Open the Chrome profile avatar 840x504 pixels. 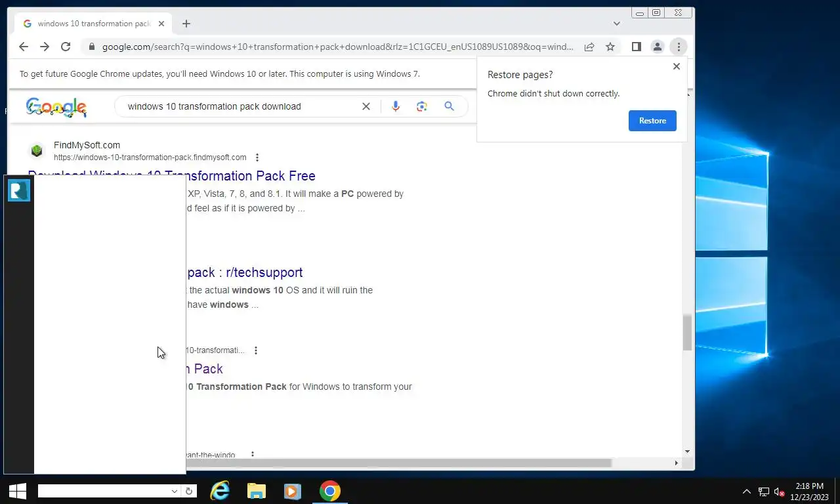pos(657,47)
